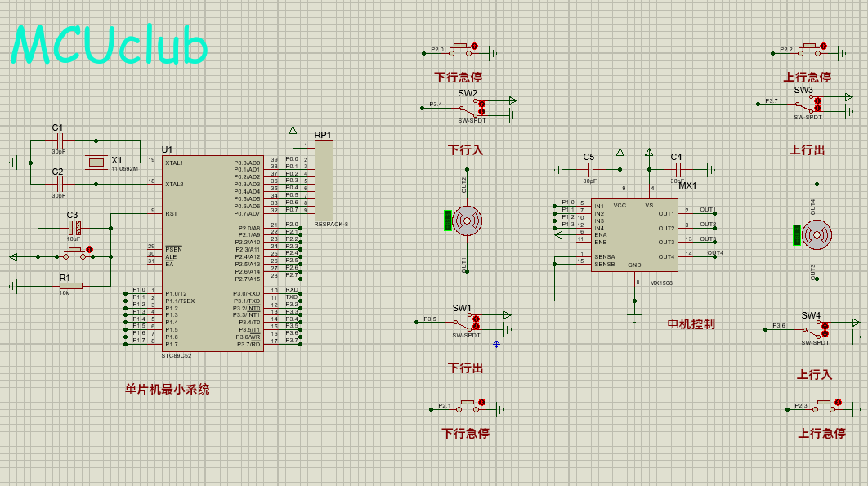Click the '10uF' value under C3

[74, 239]
